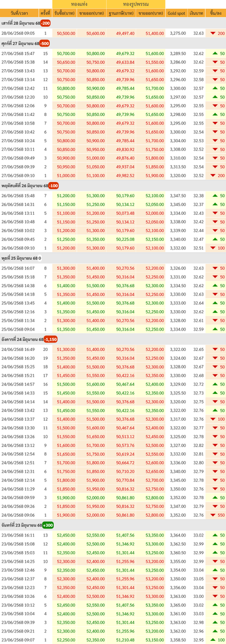Click the green up arrow in 23/06/2568 16:11 row
Viewport: 226px width, 644px height.
(x=215, y=535)
